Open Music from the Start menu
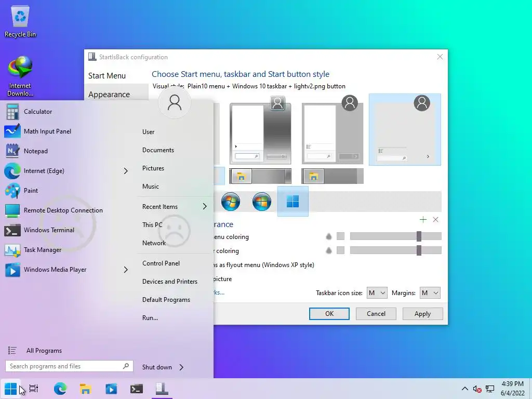532x399 pixels. tap(151, 187)
